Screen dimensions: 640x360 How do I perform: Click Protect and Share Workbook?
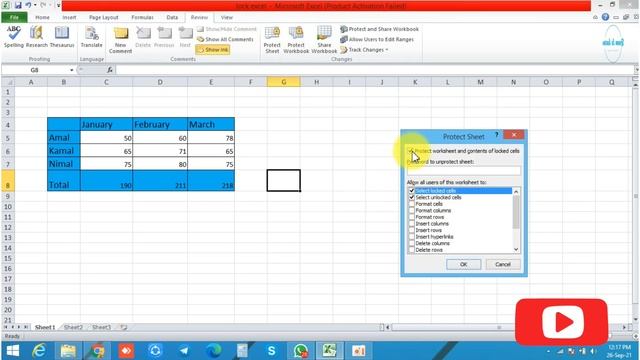pos(380,29)
